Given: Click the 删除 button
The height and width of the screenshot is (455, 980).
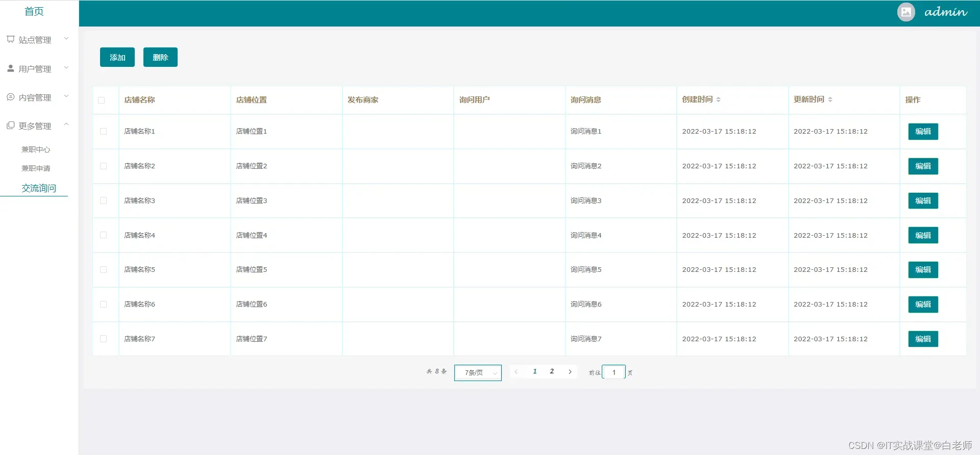Looking at the screenshot, I should click(x=160, y=57).
